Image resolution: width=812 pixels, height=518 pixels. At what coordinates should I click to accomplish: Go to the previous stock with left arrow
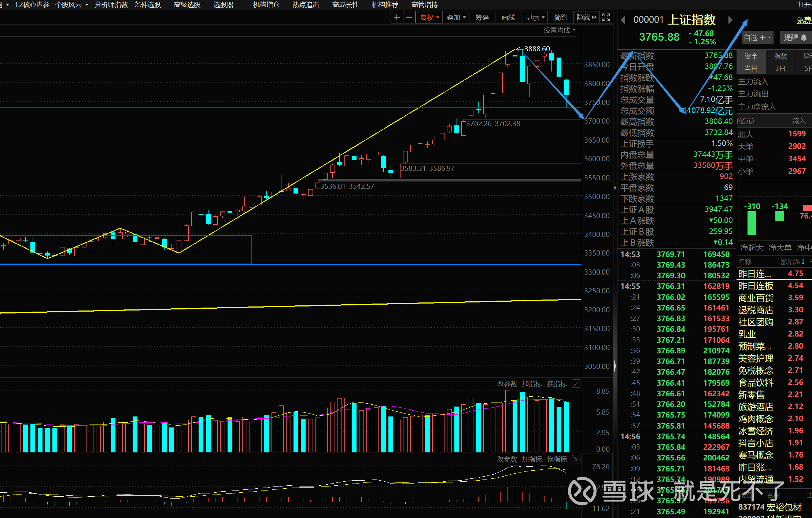click(623, 20)
